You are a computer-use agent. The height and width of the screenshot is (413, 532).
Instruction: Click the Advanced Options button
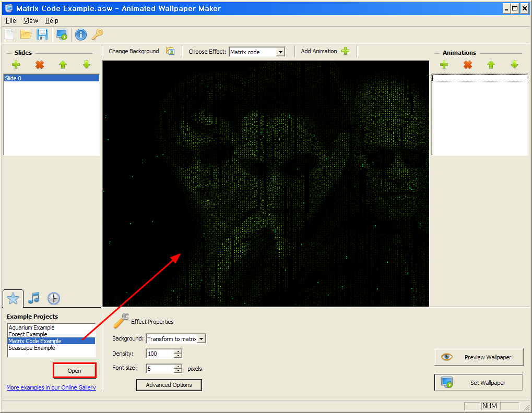tap(169, 385)
